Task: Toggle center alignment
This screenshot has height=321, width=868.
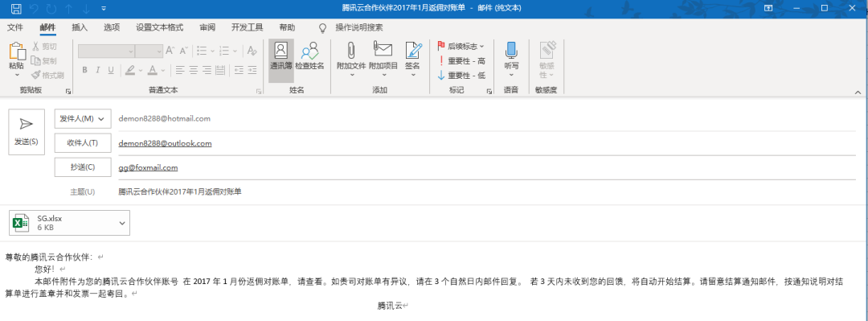Action: (x=194, y=70)
